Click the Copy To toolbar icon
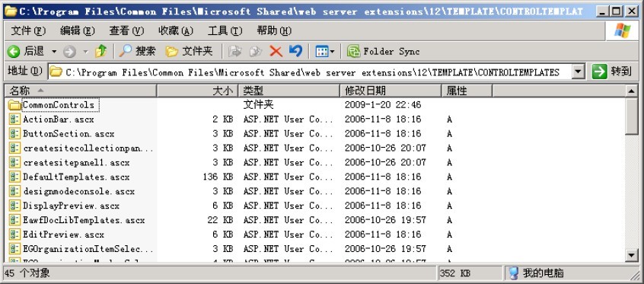The height and width of the screenshot is (284, 644). pyautogui.click(x=256, y=51)
